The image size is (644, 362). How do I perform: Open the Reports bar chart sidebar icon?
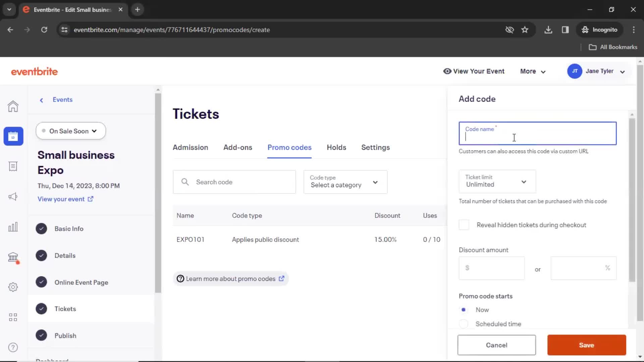[x=13, y=227]
